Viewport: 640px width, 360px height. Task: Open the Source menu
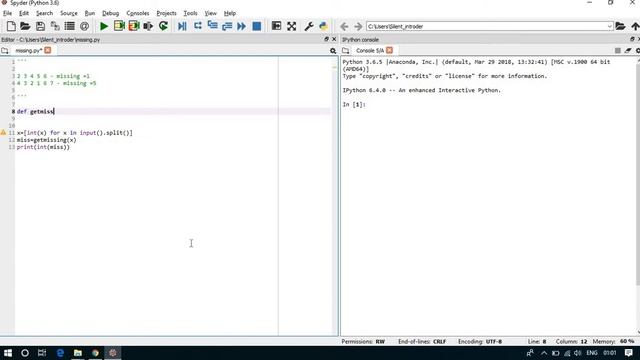click(69, 13)
